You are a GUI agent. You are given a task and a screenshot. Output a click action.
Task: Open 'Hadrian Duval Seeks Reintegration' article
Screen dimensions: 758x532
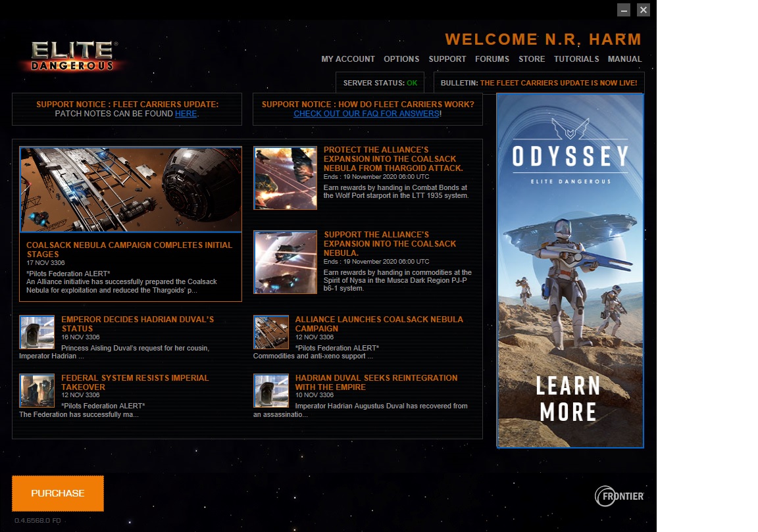pyautogui.click(x=376, y=382)
